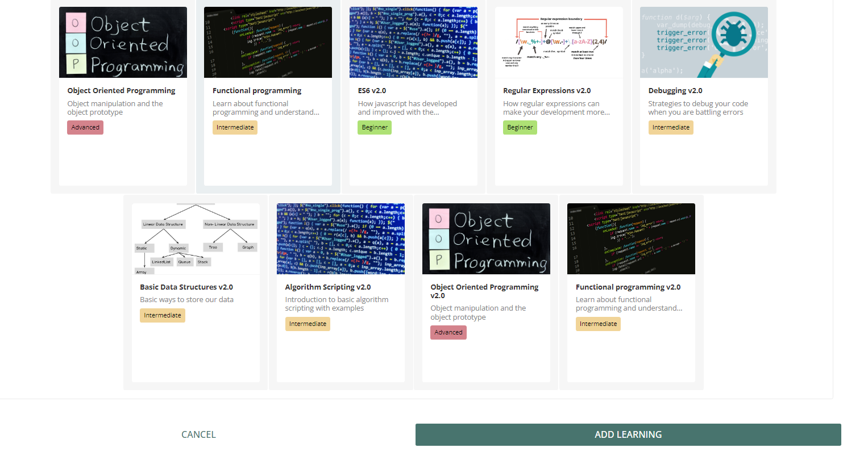Click the Advanced badge on Object Oriented Programming v2.0
The height and width of the screenshot is (456, 868).
tap(448, 333)
